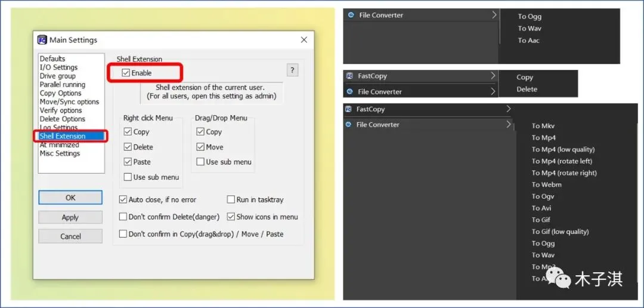Click the Cancel button
The width and height of the screenshot is (644, 308).
[70, 236]
